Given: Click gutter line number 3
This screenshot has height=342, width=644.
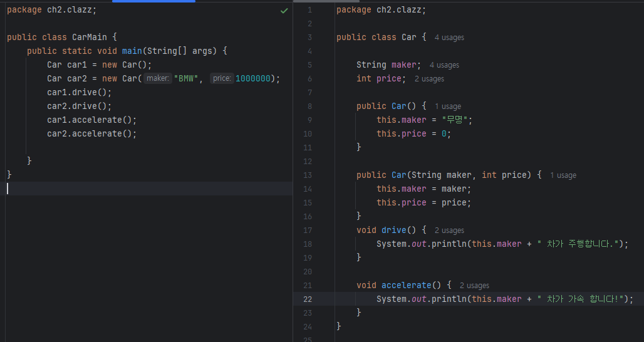Looking at the screenshot, I should pyautogui.click(x=309, y=38).
